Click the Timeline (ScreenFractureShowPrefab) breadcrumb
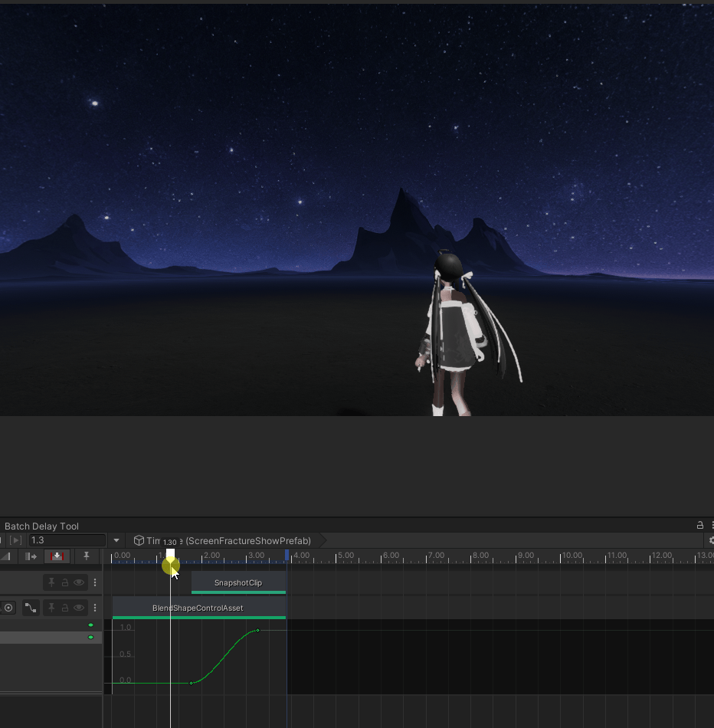 (229, 540)
